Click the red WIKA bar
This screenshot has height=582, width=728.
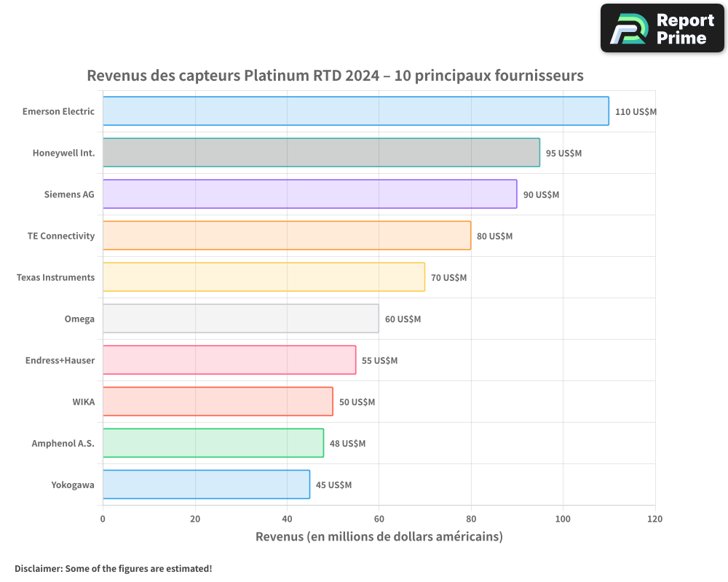(x=218, y=402)
